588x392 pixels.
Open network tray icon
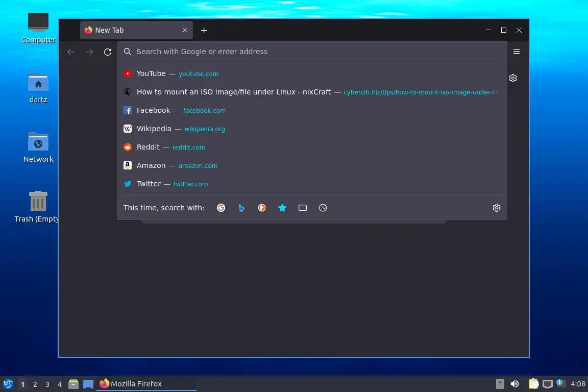[x=548, y=384]
